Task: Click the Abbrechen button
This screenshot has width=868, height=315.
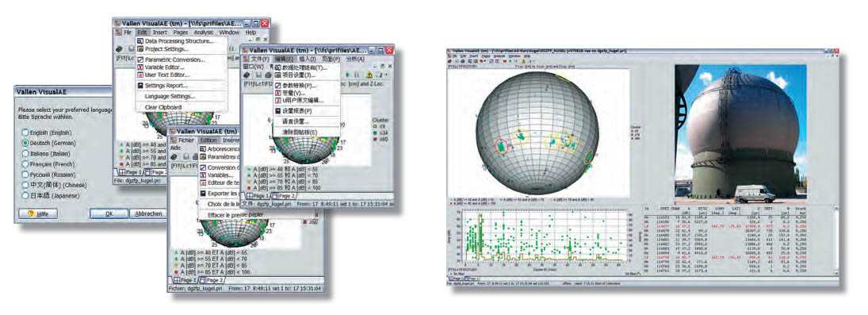Action: (148, 213)
